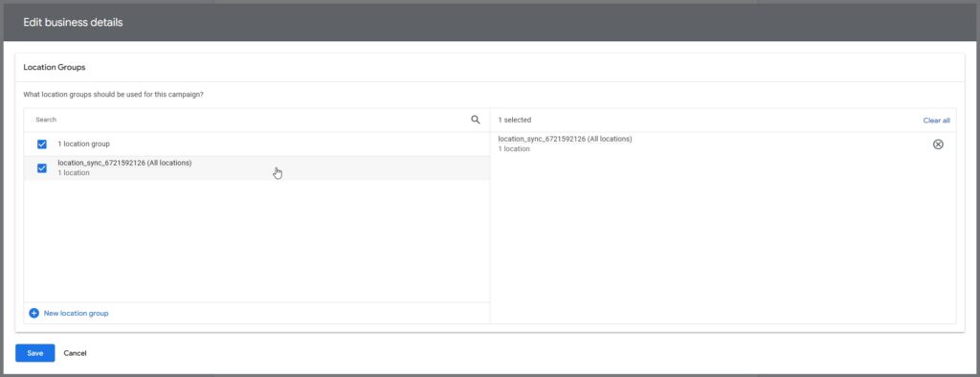Open the 'New location group' link
This screenshot has height=377, width=980.
[x=76, y=313]
